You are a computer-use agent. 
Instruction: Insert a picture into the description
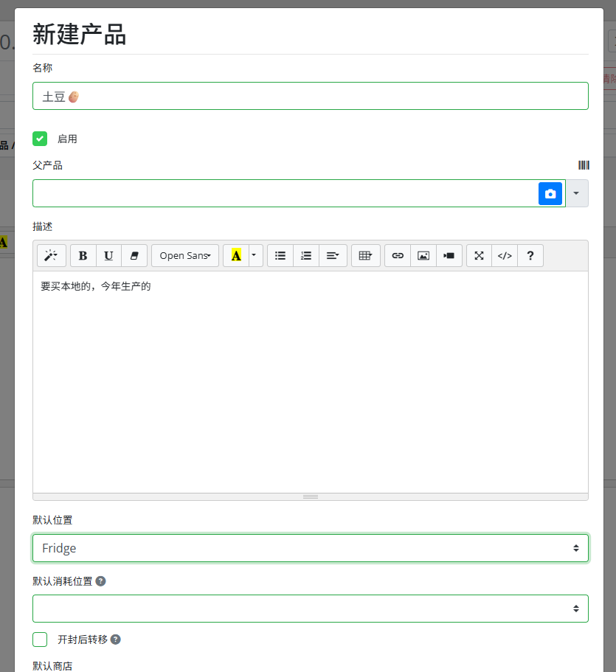[423, 256]
